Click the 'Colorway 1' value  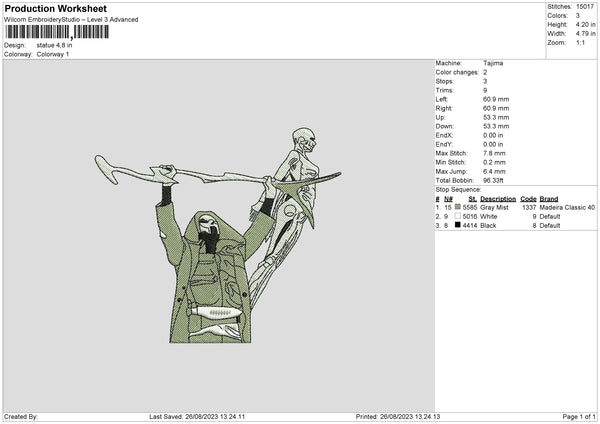[x=53, y=54]
